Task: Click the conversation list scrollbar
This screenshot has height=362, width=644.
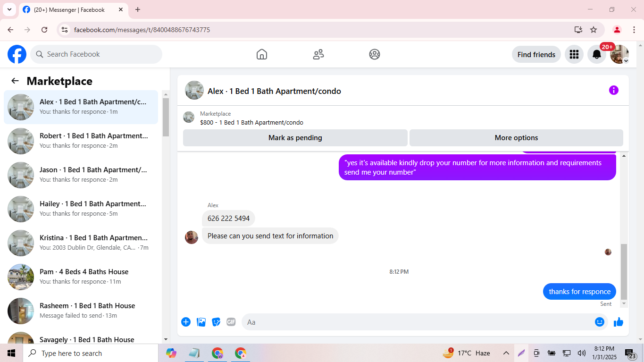Action: (166, 117)
